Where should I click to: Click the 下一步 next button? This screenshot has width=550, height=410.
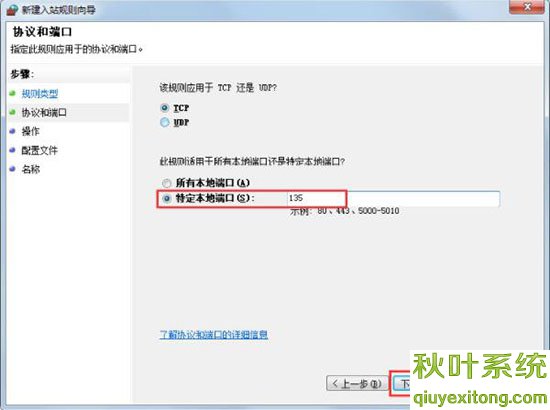coord(401,384)
